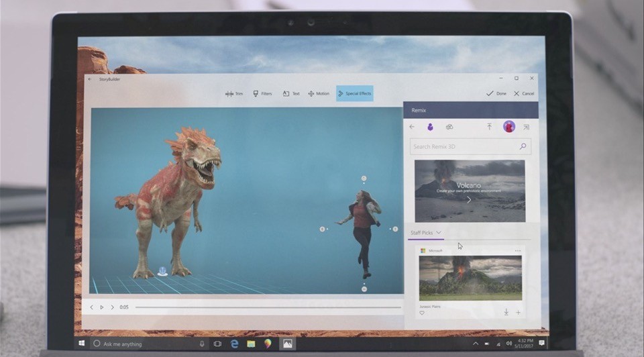Click the Cancel button
This screenshot has height=357, width=644.
524,94
